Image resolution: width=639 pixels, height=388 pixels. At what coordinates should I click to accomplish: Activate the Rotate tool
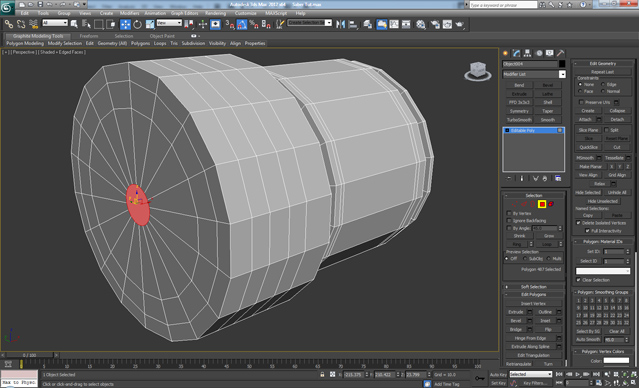tap(137, 24)
